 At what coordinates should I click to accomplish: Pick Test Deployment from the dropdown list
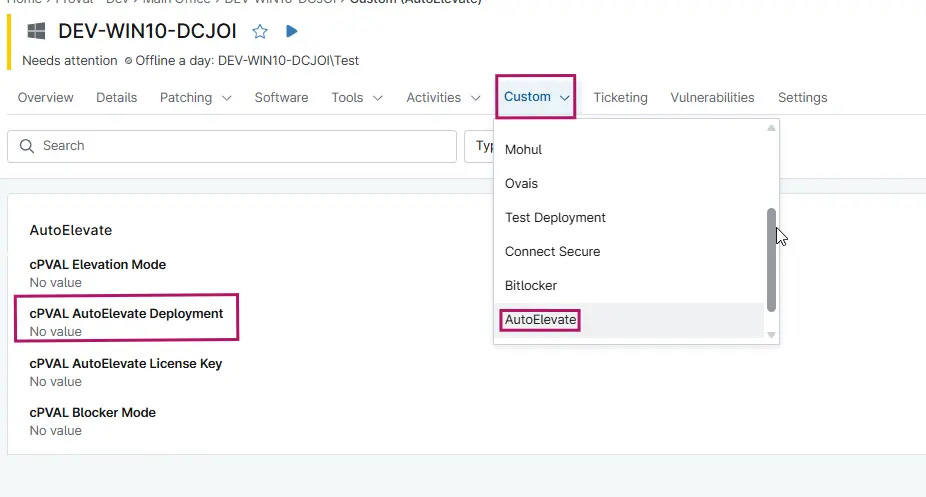coord(555,218)
